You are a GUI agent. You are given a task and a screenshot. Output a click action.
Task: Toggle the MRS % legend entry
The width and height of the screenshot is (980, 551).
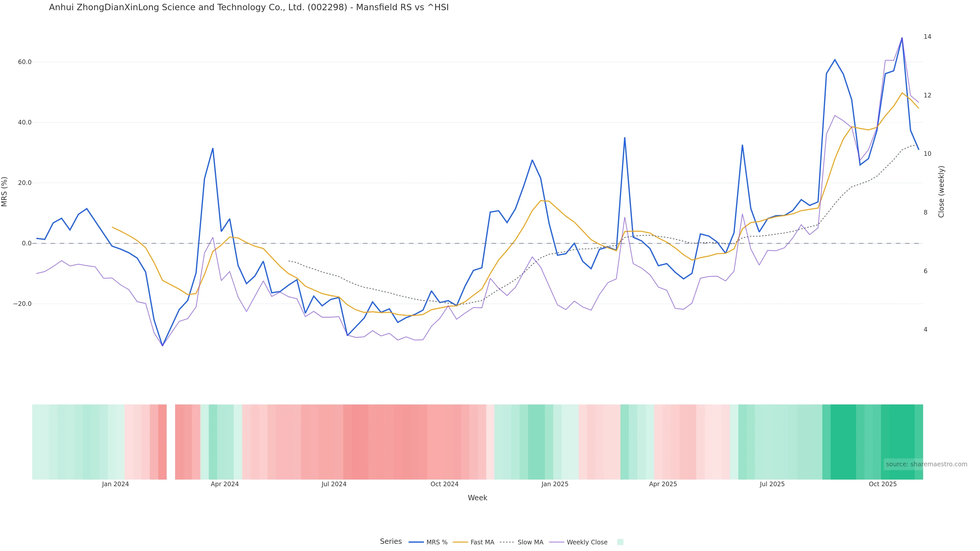tap(436, 542)
